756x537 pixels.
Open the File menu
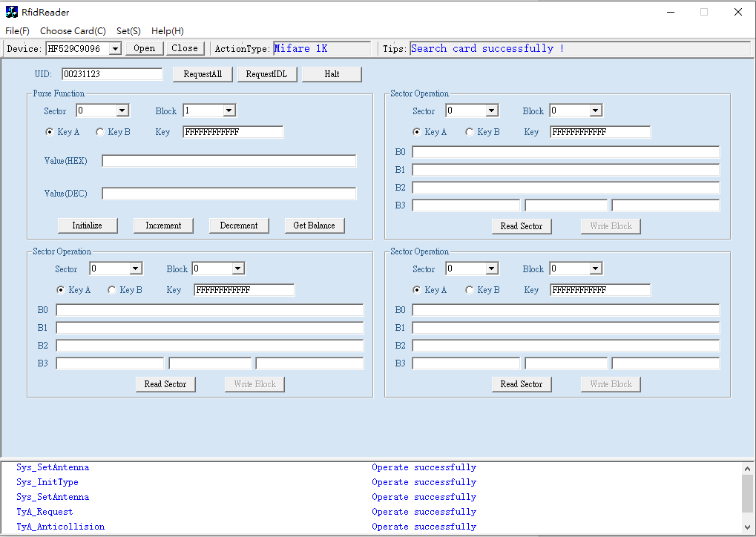(17, 31)
